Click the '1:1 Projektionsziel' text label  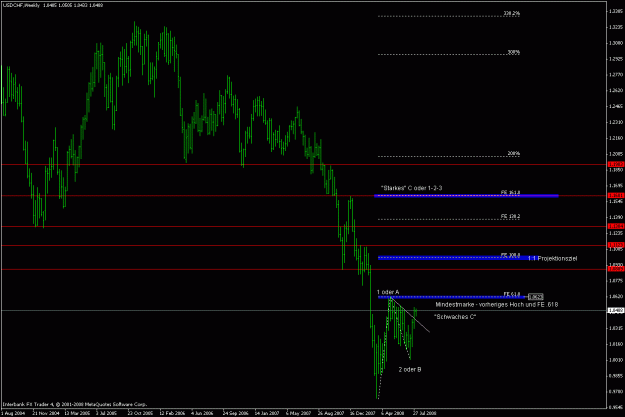click(552, 258)
